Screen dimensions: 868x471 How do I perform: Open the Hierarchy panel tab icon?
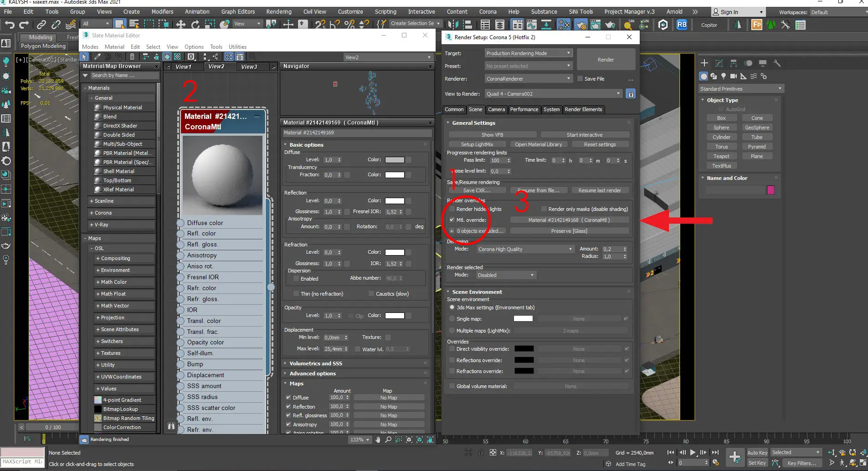[x=733, y=63]
